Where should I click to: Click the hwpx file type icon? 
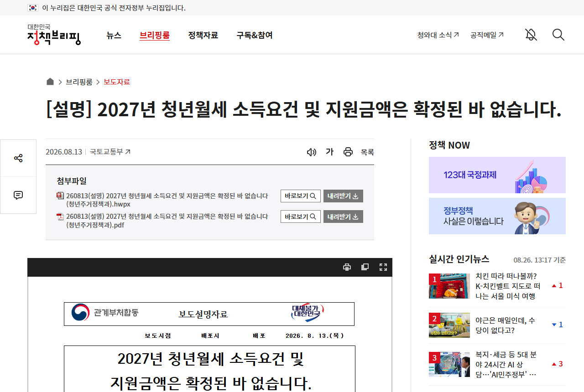click(60, 196)
